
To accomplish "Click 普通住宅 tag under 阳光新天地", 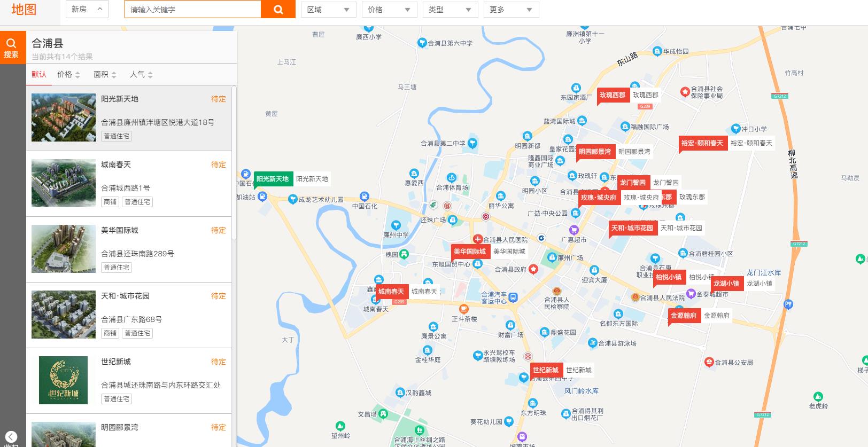I will tap(117, 136).
